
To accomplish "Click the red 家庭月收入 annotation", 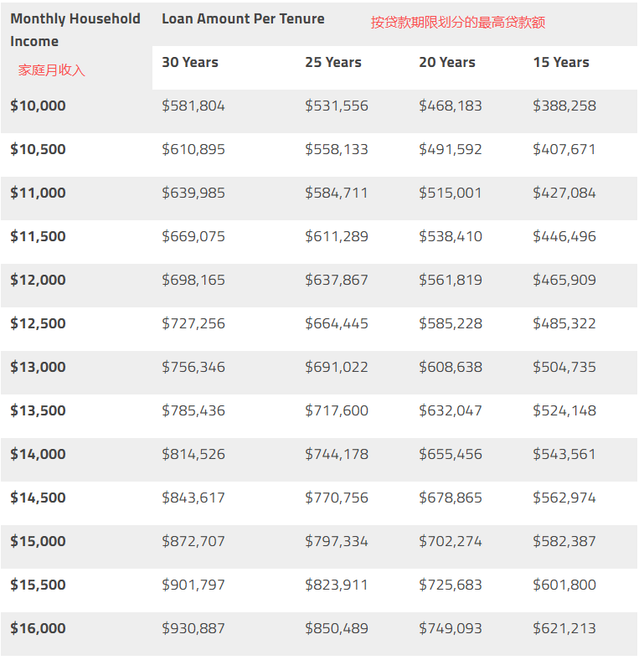I will (x=52, y=70).
